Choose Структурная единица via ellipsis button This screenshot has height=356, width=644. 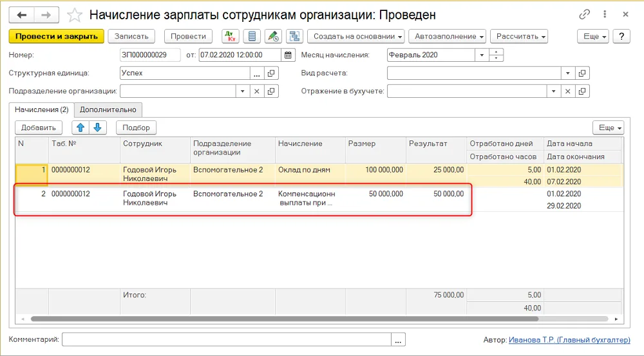coord(257,73)
